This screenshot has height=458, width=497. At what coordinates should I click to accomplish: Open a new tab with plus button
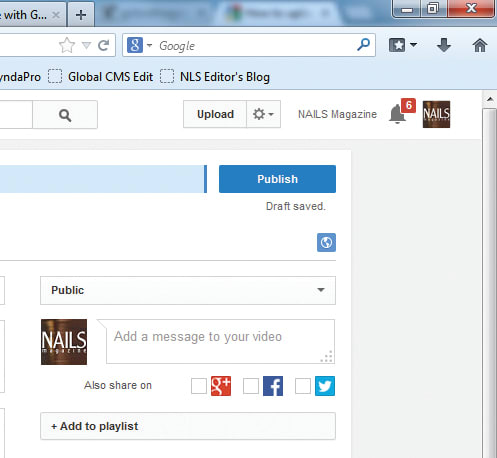click(81, 15)
